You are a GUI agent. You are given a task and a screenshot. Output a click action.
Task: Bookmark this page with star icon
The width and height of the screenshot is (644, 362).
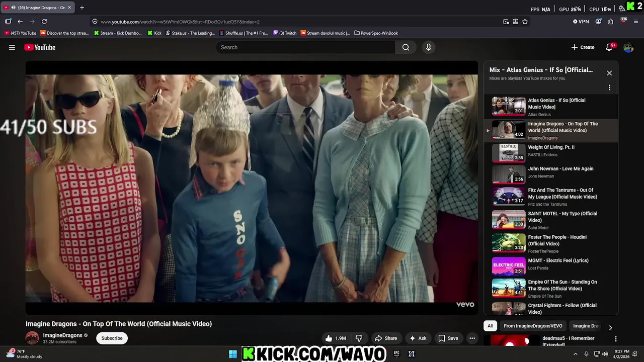coord(525,22)
